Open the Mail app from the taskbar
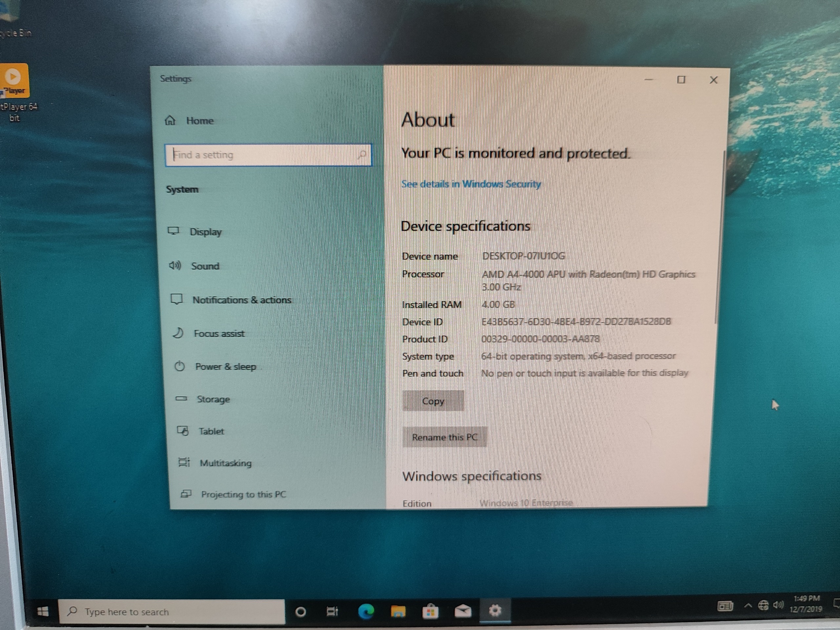The image size is (840, 630). (463, 611)
